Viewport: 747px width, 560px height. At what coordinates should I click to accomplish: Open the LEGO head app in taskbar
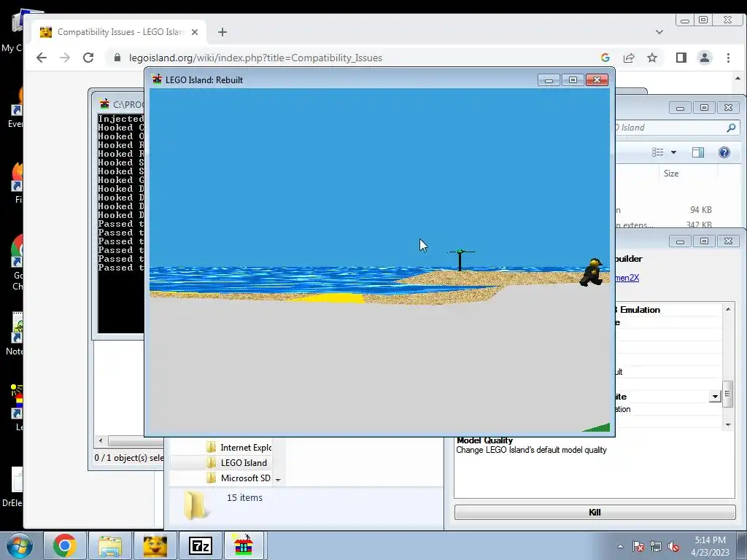[x=155, y=545]
